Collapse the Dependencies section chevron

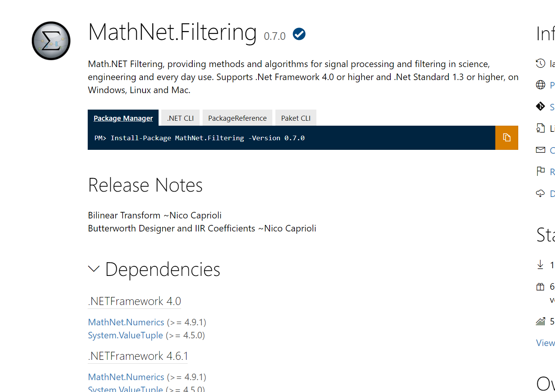point(94,269)
